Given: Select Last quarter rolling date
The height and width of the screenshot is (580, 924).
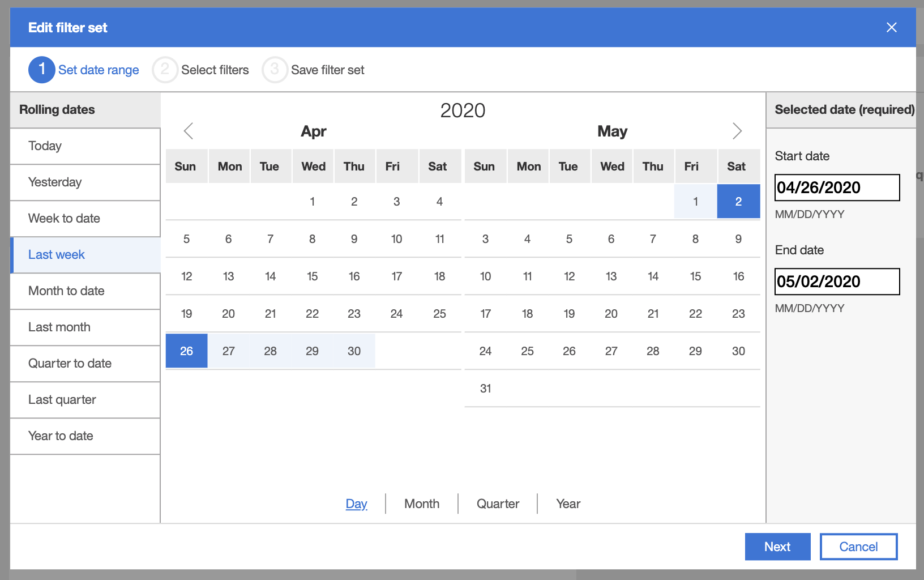Looking at the screenshot, I should (85, 400).
